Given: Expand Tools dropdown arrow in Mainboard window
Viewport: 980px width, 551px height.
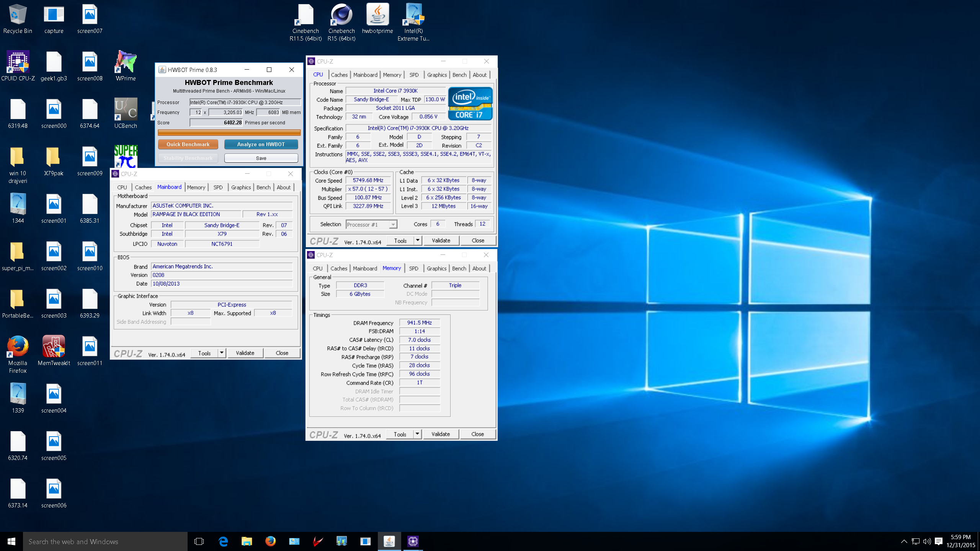Looking at the screenshot, I should (222, 353).
